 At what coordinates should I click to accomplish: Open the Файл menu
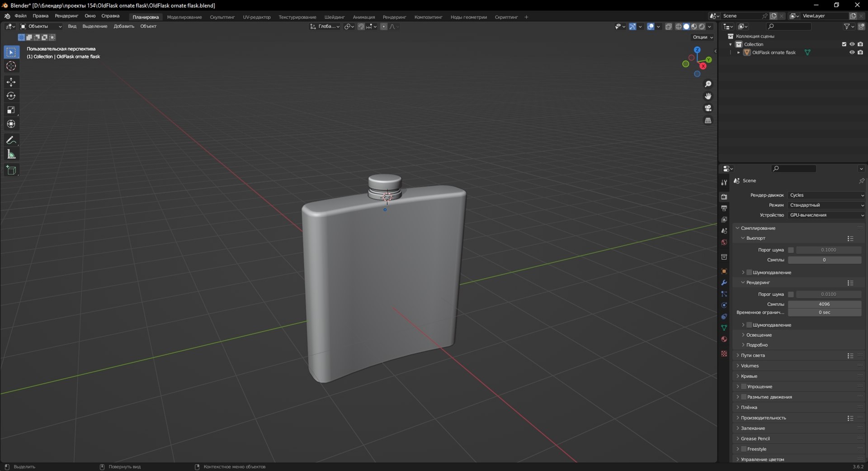point(20,16)
